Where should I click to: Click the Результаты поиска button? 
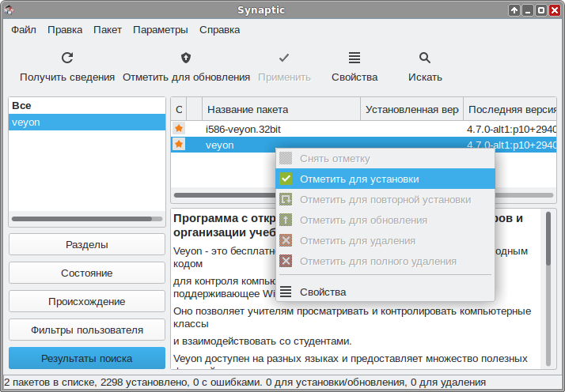point(87,358)
